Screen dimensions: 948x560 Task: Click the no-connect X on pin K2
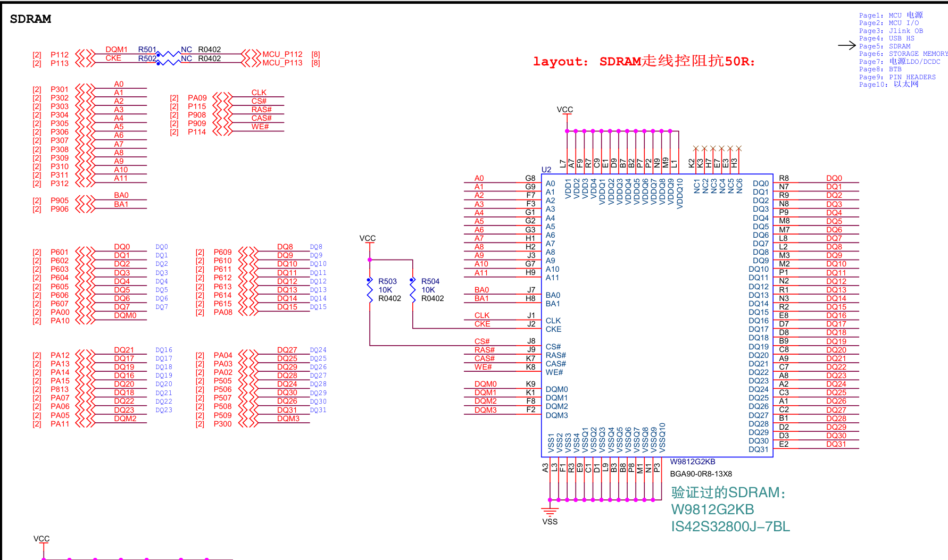click(x=695, y=148)
